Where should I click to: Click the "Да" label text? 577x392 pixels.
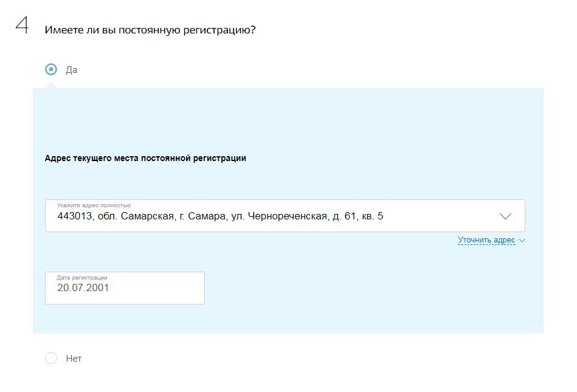71,70
